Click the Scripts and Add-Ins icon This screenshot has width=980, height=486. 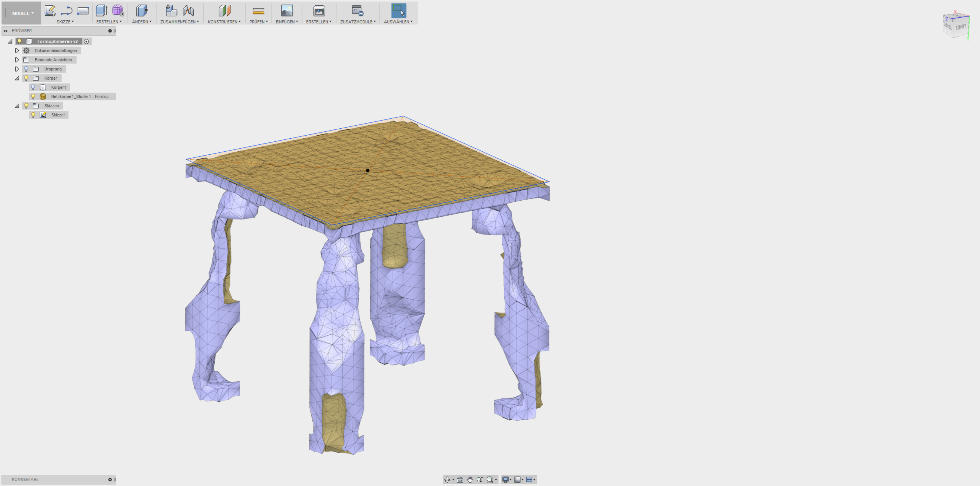point(358,10)
